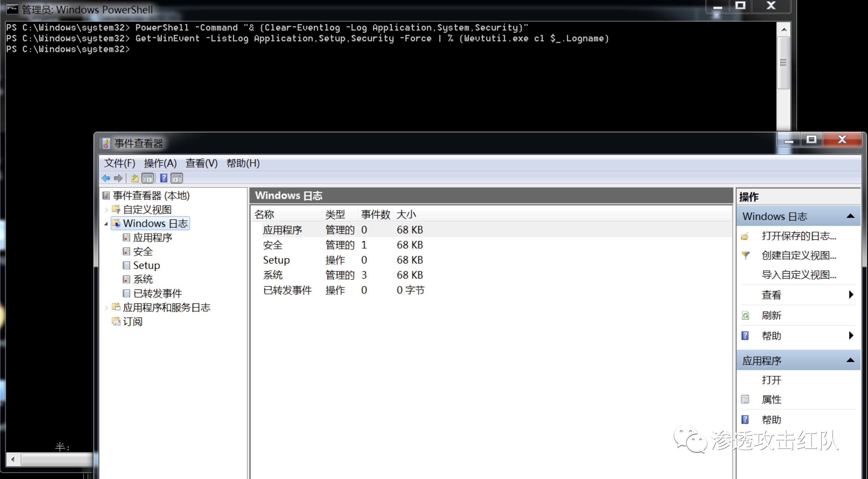The height and width of the screenshot is (479, 868).
Task: Click 打开 under 应用程序 actions
Action: tap(771, 380)
